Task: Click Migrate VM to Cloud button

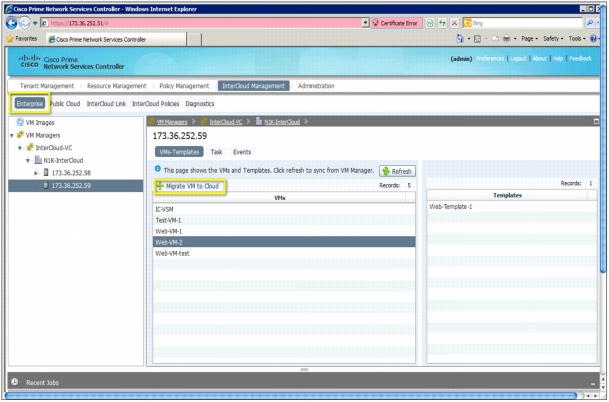Action: click(188, 186)
